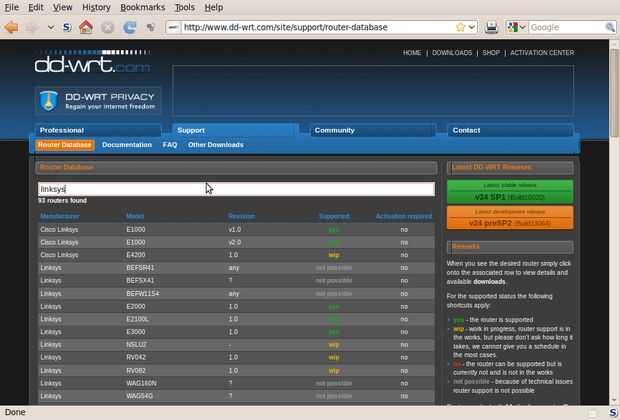Screen dimensions: 620x420
Task: Click the search magnifier icon
Action: [x=610, y=27]
